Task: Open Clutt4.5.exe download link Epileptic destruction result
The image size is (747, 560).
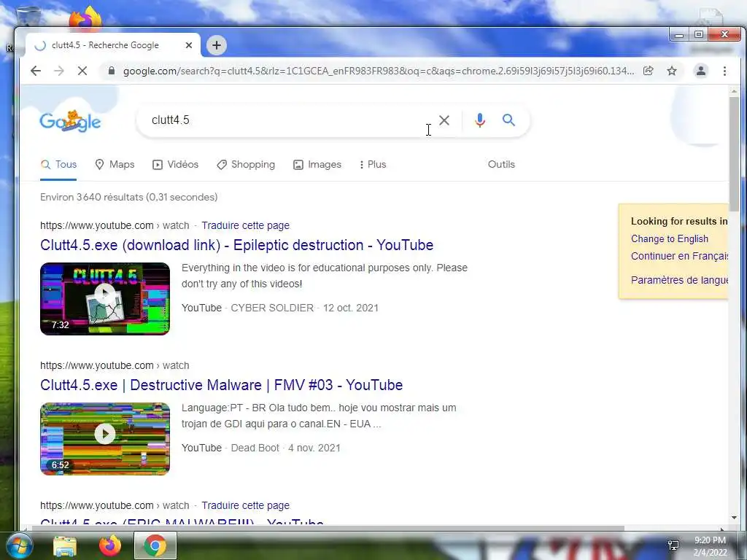Action: (x=237, y=245)
